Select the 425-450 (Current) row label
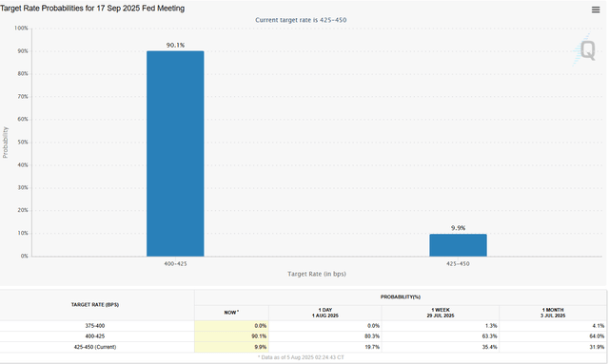 tap(95, 347)
